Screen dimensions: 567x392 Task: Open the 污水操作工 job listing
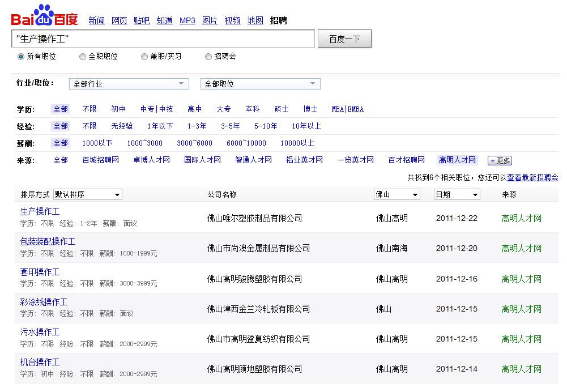click(x=40, y=332)
